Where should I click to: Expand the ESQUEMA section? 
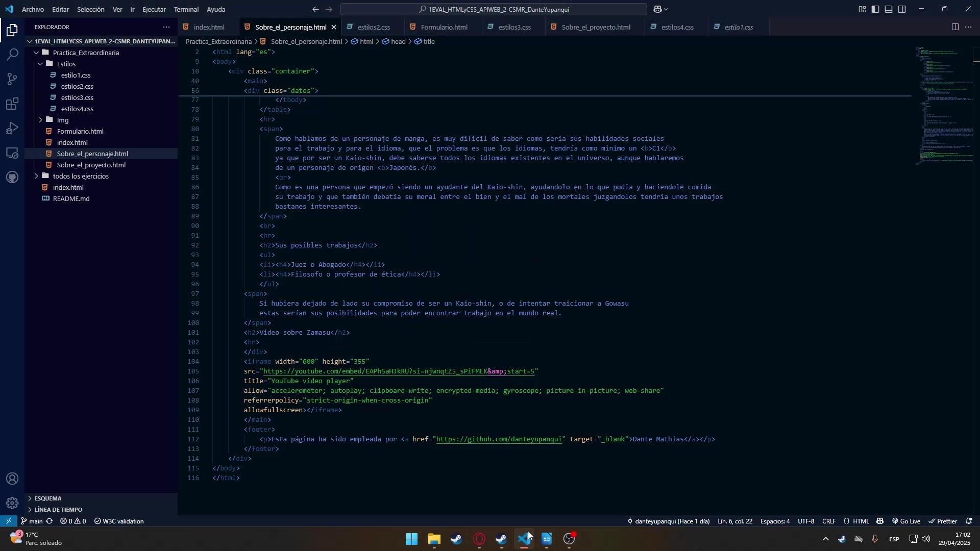pyautogui.click(x=48, y=498)
